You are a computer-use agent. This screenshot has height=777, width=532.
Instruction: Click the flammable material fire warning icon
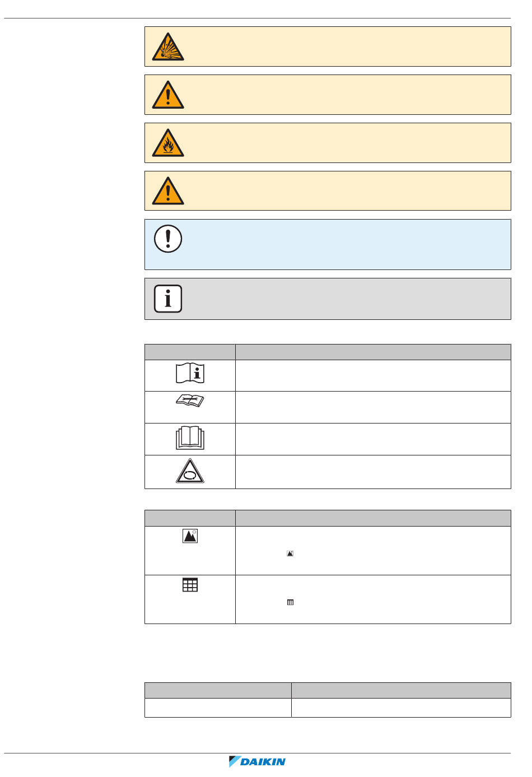tap(168, 143)
